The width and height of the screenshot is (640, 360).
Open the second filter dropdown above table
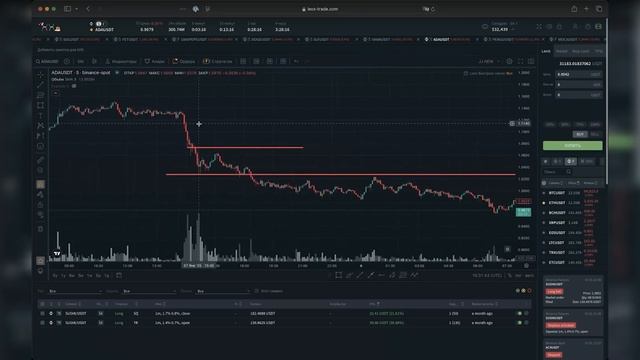pyautogui.click(x=149, y=291)
